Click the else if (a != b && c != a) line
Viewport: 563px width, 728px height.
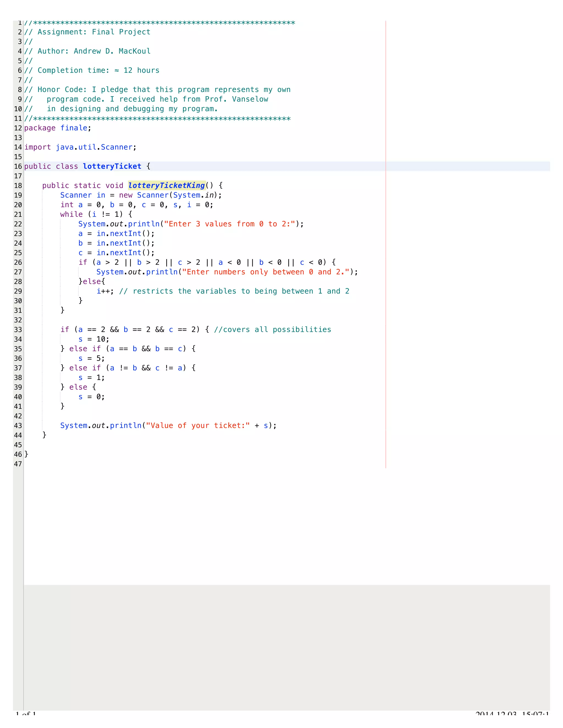tap(128, 368)
